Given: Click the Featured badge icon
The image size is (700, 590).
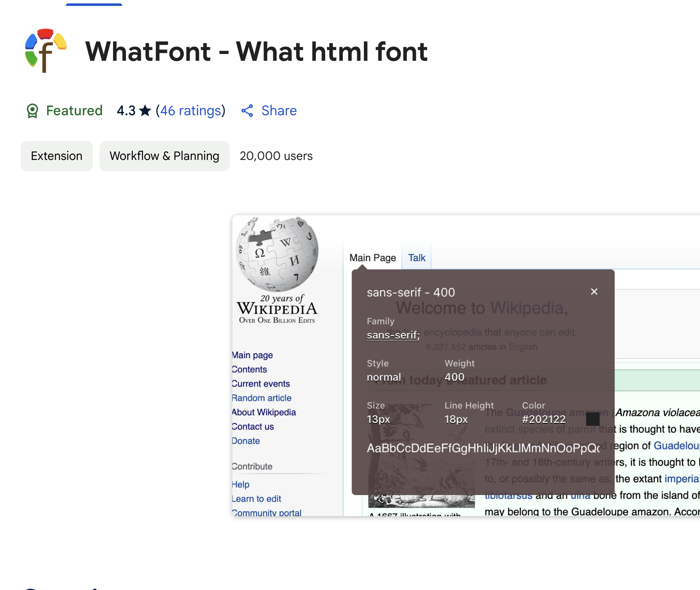Looking at the screenshot, I should 32,111.
